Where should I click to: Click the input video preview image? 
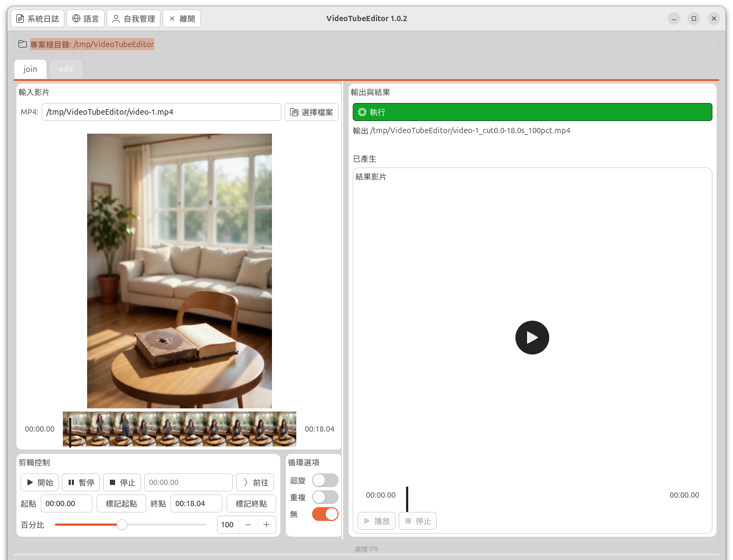click(x=180, y=271)
